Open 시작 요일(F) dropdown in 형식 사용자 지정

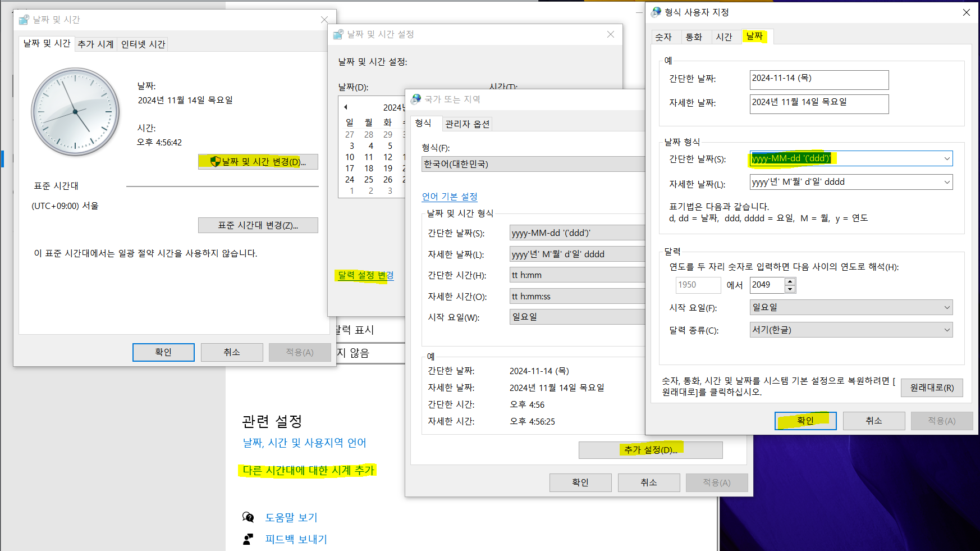coord(851,307)
